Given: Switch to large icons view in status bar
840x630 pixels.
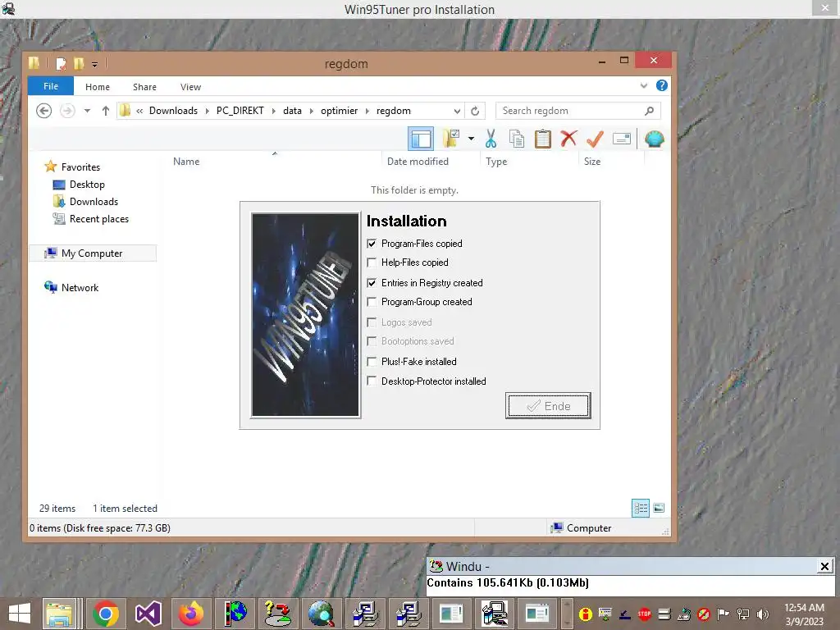Looking at the screenshot, I should [x=659, y=508].
